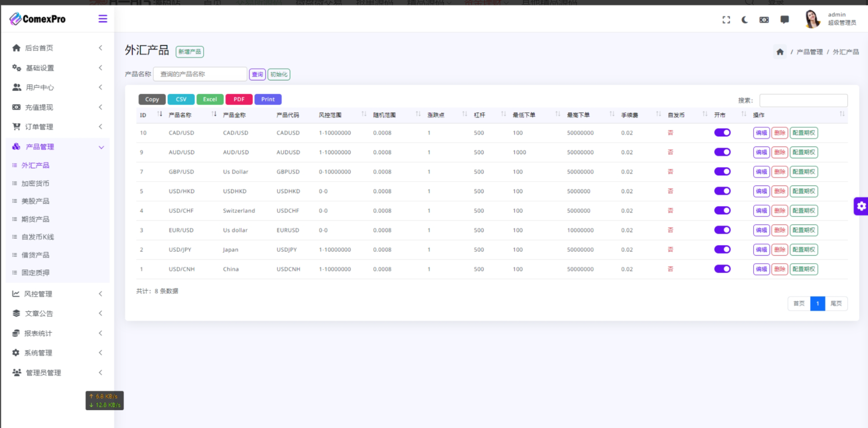The width and height of the screenshot is (868, 428).
Task: Click the hamburger menu icon beside the ComexPro logo
Action: 102,19
